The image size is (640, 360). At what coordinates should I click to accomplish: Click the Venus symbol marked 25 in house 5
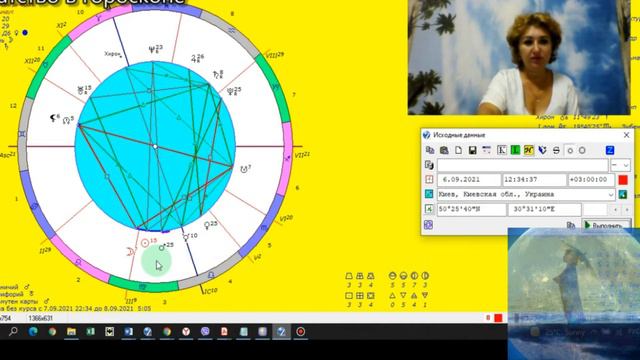coord(207,225)
